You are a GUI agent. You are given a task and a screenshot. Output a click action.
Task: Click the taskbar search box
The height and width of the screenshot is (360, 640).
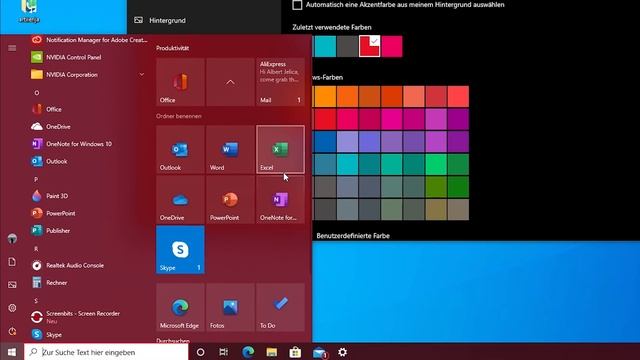click(x=106, y=352)
